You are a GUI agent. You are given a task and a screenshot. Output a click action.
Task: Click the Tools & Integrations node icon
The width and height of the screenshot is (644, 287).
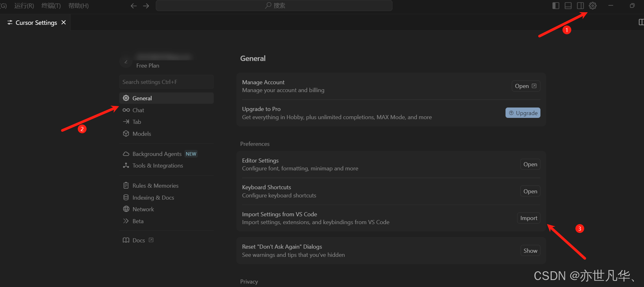pyautogui.click(x=126, y=165)
